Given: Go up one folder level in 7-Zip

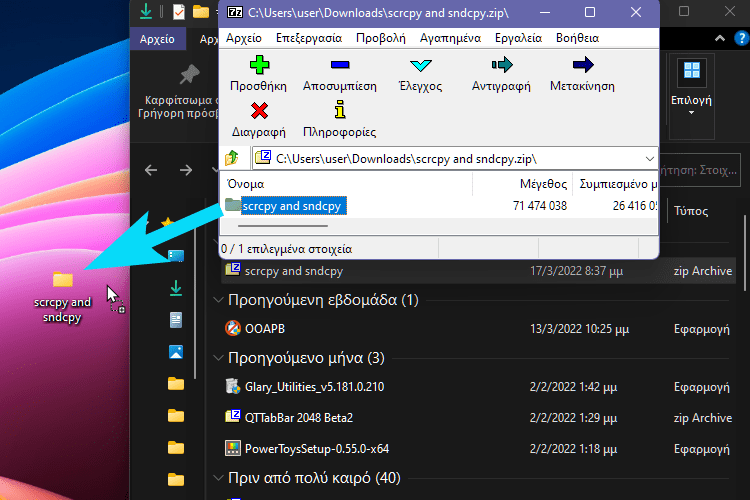Looking at the screenshot, I should click(x=232, y=157).
